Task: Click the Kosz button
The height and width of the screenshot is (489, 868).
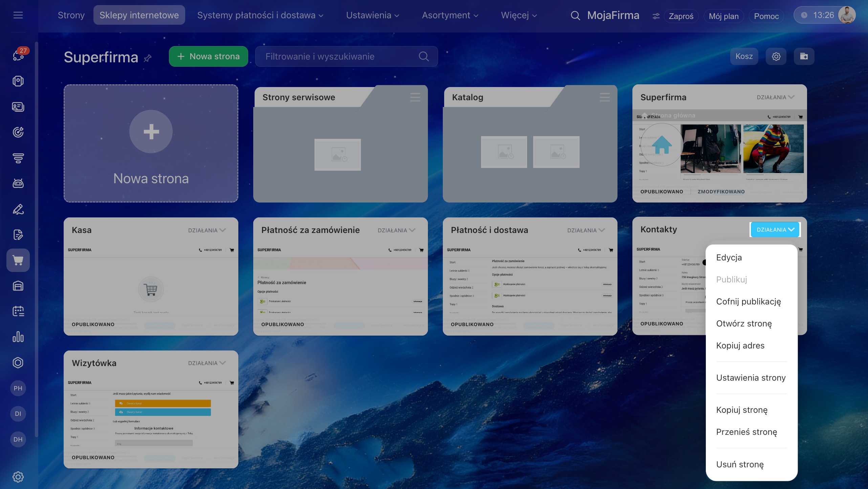Action: tap(744, 56)
